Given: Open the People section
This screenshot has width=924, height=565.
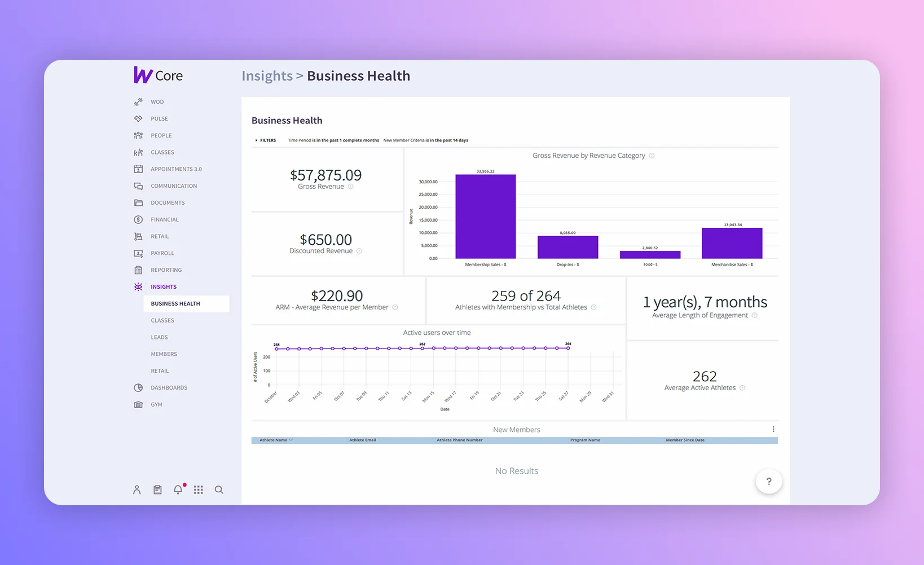Looking at the screenshot, I should (160, 135).
